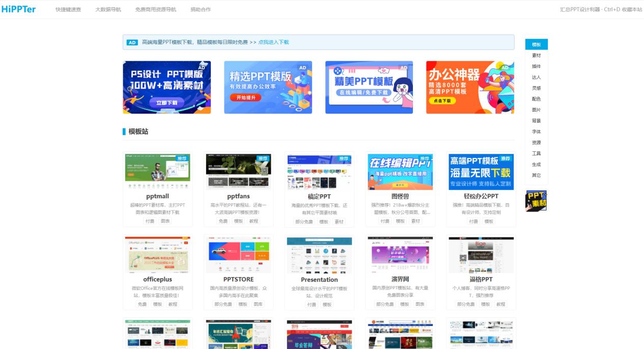Screen dimensions: 644x349
Task: Click the AD label on the blue notice bar
Action: [132, 42]
